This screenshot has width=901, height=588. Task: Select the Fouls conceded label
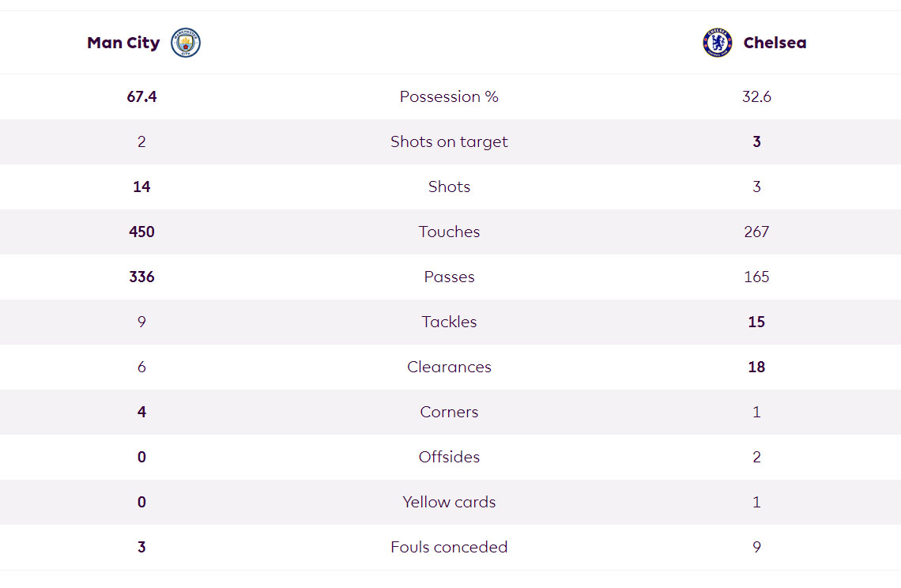pyautogui.click(x=449, y=547)
